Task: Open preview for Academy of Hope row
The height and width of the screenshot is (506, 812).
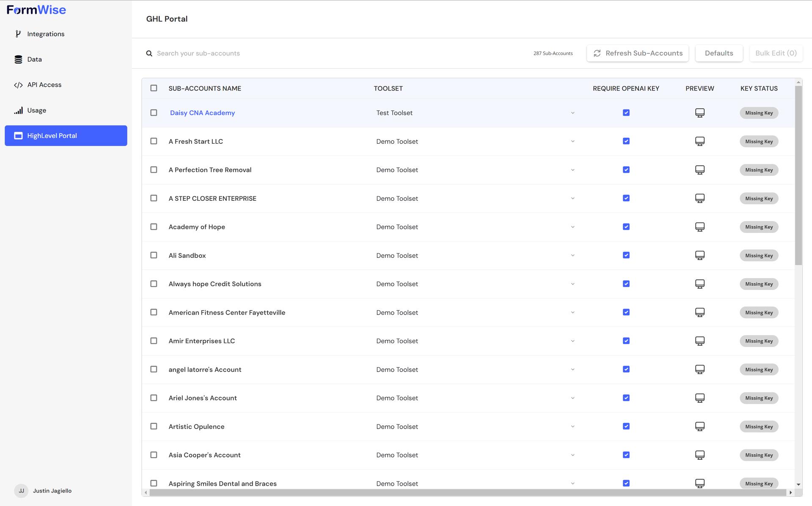Action: point(700,227)
